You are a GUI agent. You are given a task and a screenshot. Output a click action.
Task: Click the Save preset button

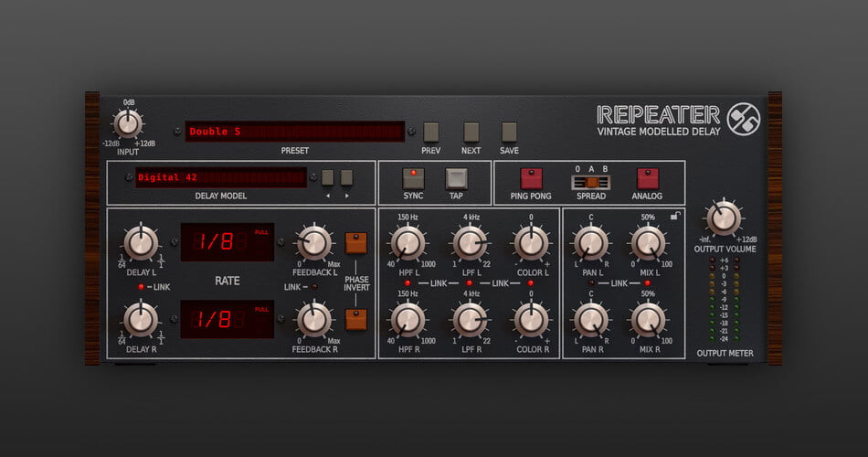tap(509, 132)
